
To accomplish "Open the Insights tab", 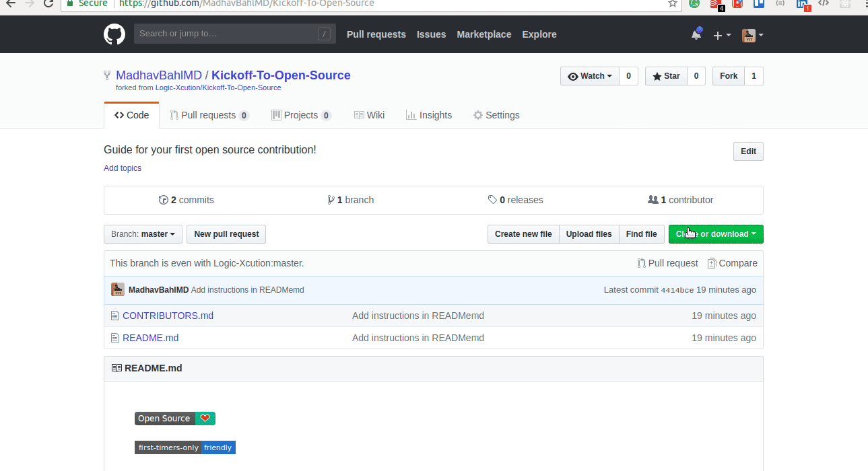I will point(429,115).
